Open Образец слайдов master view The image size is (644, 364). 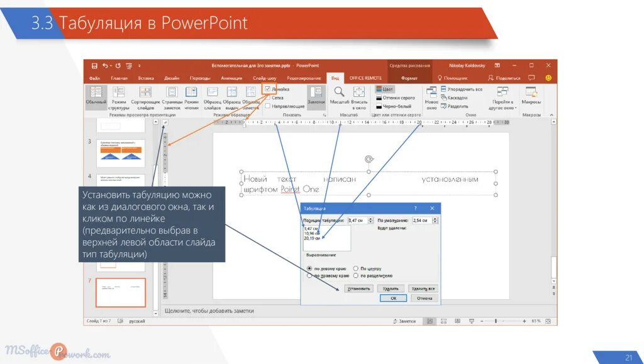pyautogui.click(x=213, y=97)
